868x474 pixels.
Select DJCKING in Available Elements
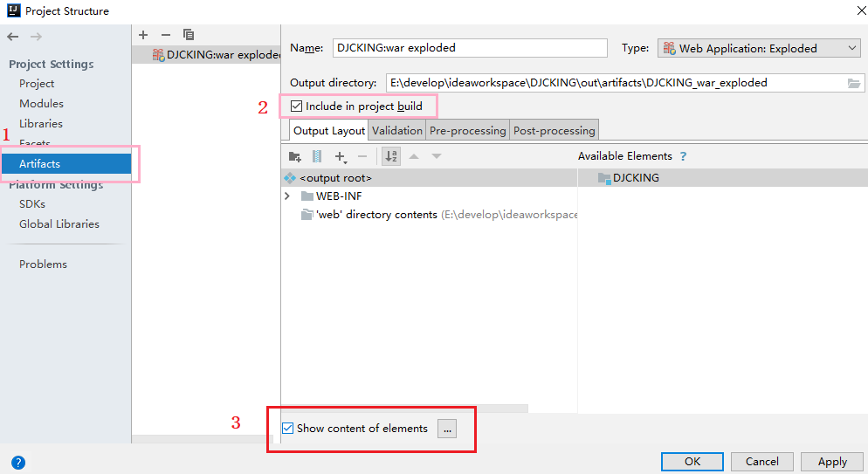click(x=722, y=178)
